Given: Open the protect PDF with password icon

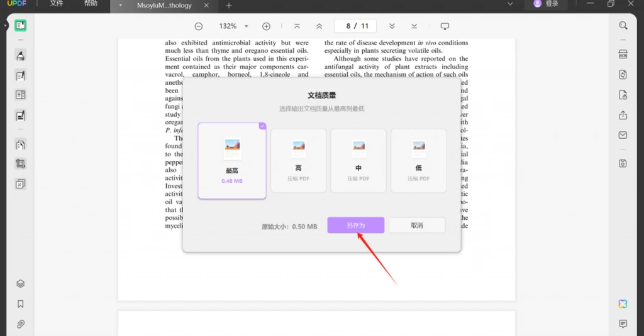Looking at the screenshot, I should click(623, 95).
